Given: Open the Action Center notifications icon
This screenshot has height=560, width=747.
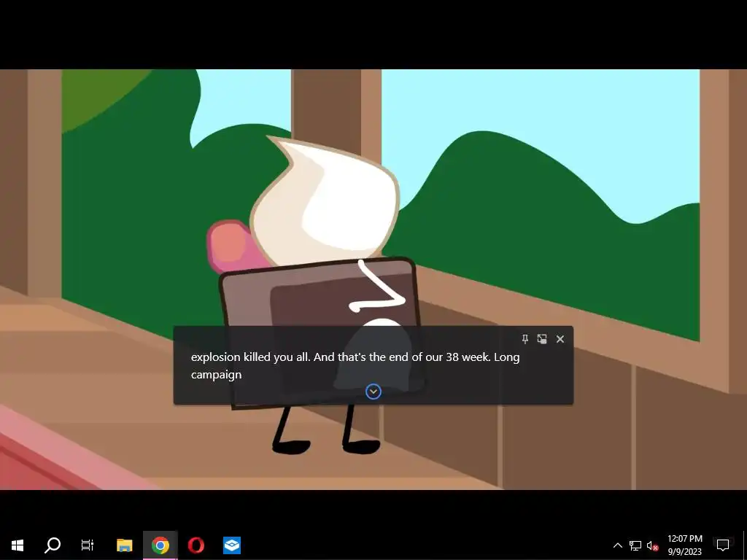Looking at the screenshot, I should click(x=723, y=545).
